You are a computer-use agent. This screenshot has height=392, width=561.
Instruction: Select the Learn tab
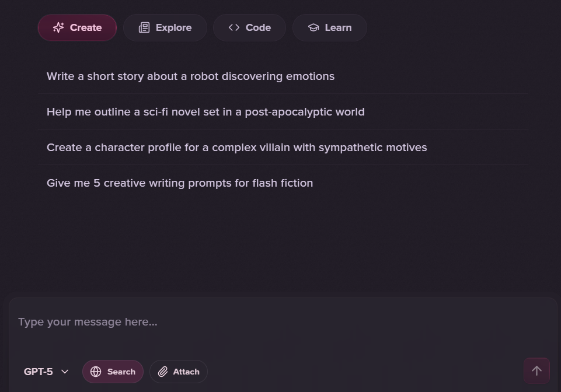pyautogui.click(x=330, y=27)
